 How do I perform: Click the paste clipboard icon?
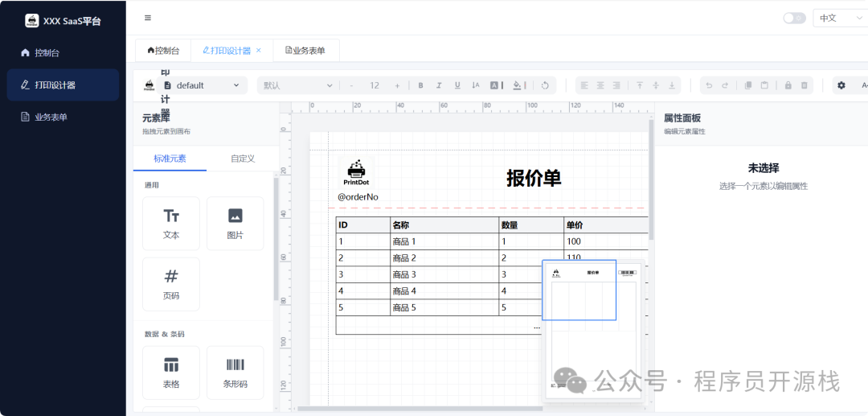tap(764, 85)
